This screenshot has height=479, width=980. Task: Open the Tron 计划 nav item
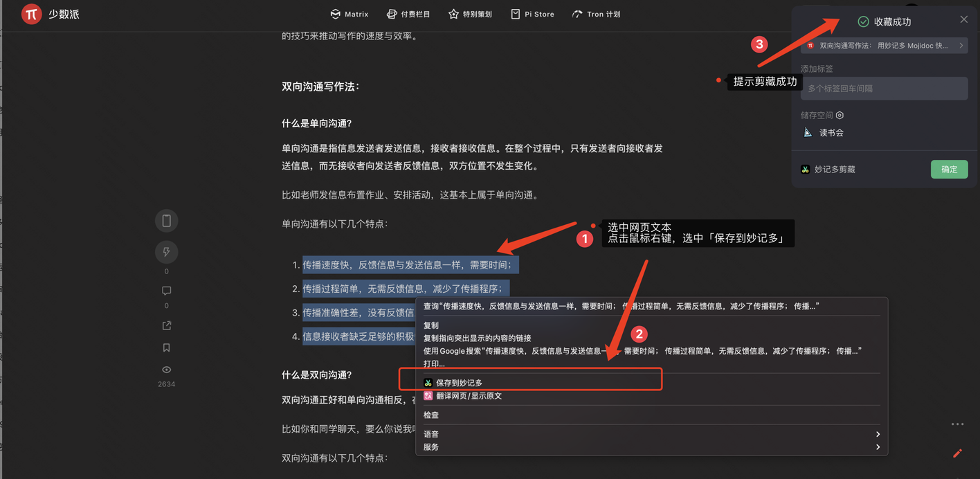(596, 14)
